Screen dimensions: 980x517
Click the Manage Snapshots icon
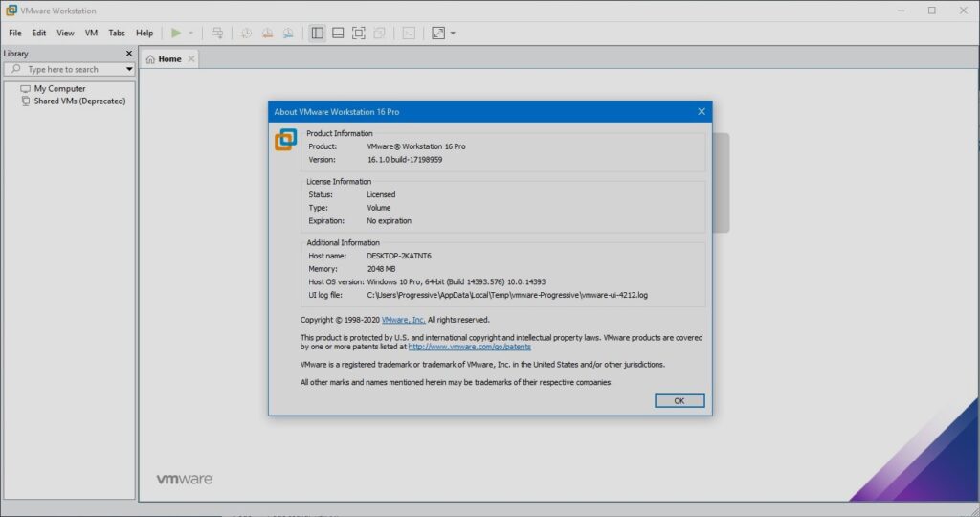[288, 33]
